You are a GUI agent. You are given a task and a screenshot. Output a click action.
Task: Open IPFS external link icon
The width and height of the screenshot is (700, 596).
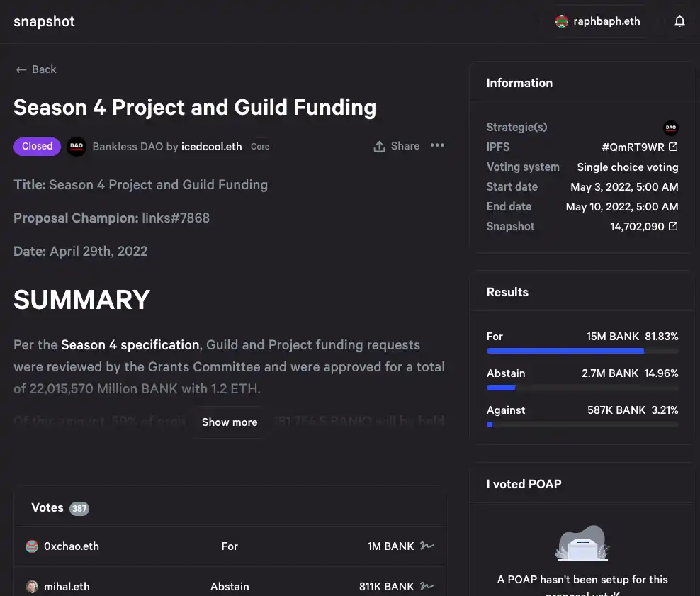pos(673,147)
